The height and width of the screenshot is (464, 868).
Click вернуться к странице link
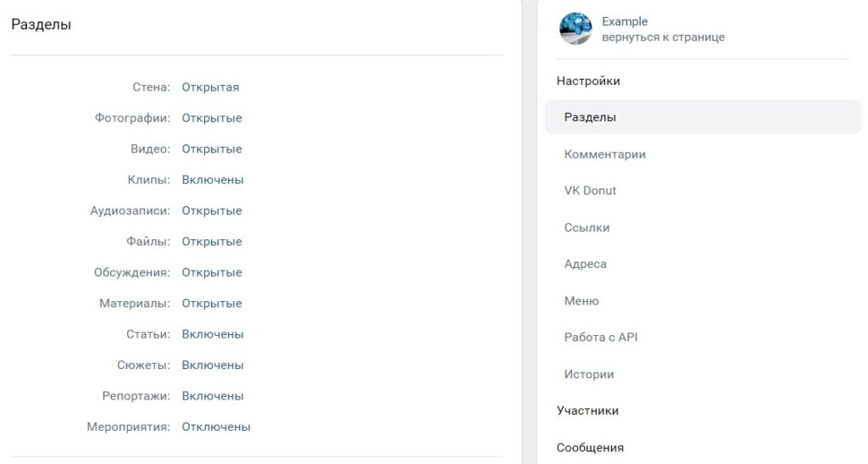(663, 37)
